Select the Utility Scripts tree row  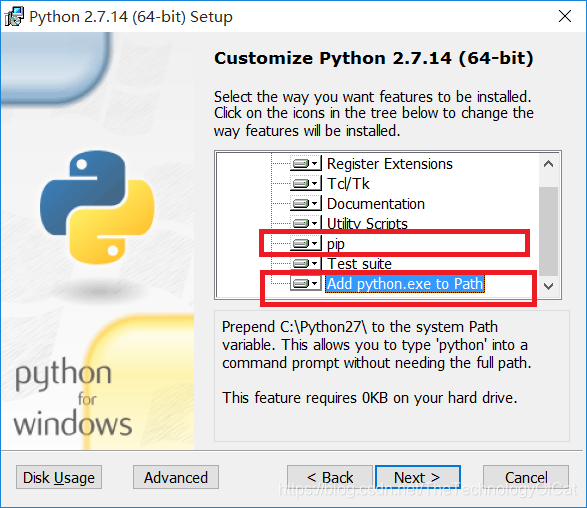tap(367, 223)
